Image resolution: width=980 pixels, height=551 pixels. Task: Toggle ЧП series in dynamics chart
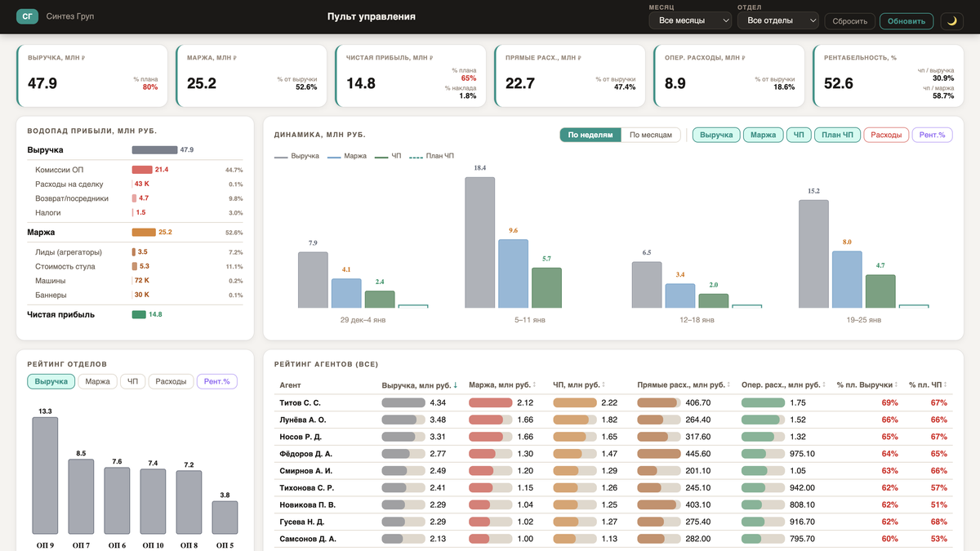pos(798,135)
